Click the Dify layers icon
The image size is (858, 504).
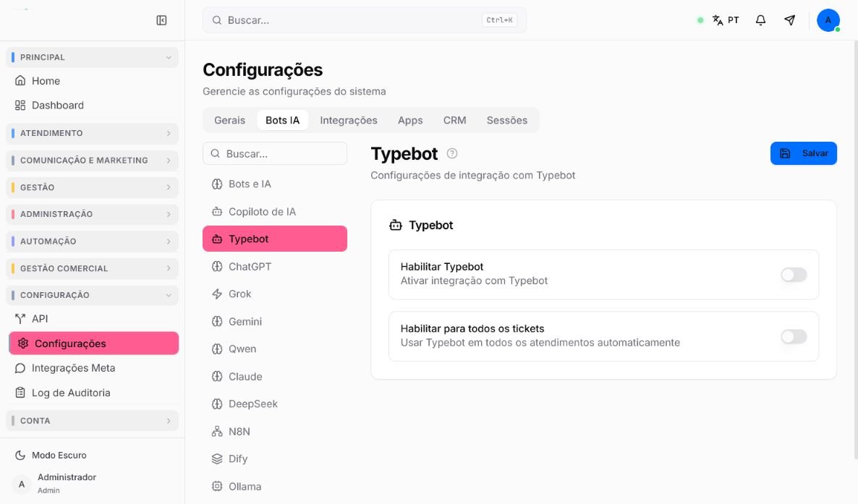point(217,458)
